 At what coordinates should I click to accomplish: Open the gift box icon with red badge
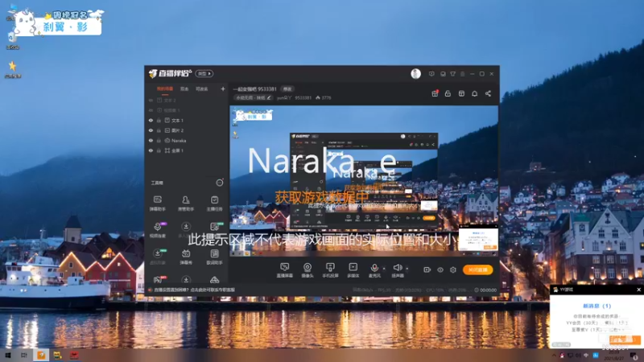(435, 93)
